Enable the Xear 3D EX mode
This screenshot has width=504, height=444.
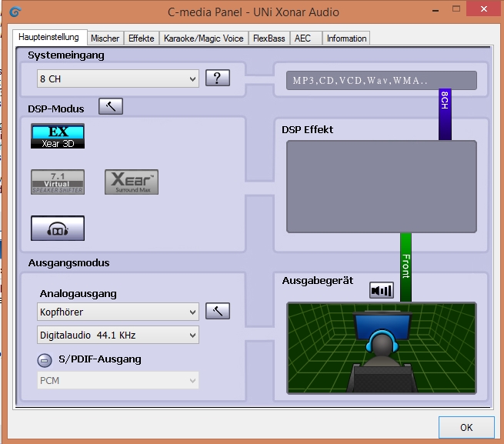(x=58, y=136)
